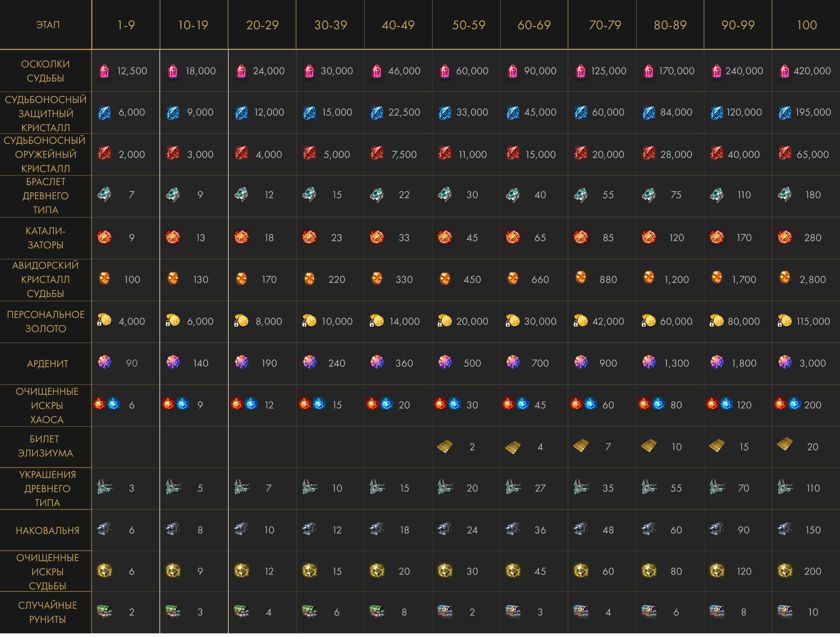Click the gold coins icon beside 115,000
The height and width of the screenshot is (637, 840).
click(x=785, y=321)
